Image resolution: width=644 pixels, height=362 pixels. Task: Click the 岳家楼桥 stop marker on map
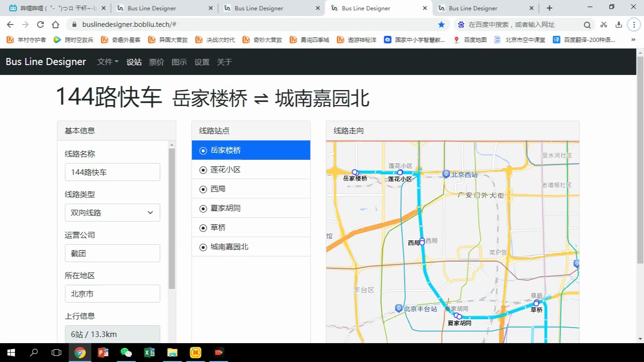pyautogui.click(x=355, y=173)
